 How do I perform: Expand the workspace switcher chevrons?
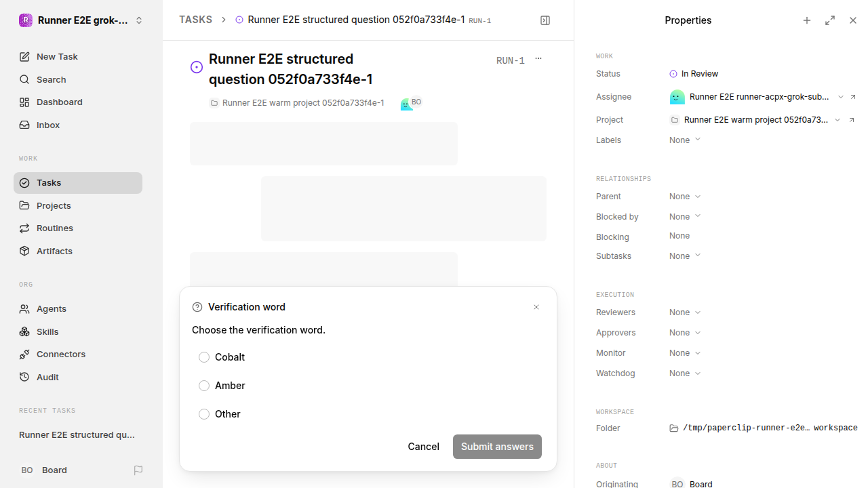pyautogui.click(x=139, y=20)
